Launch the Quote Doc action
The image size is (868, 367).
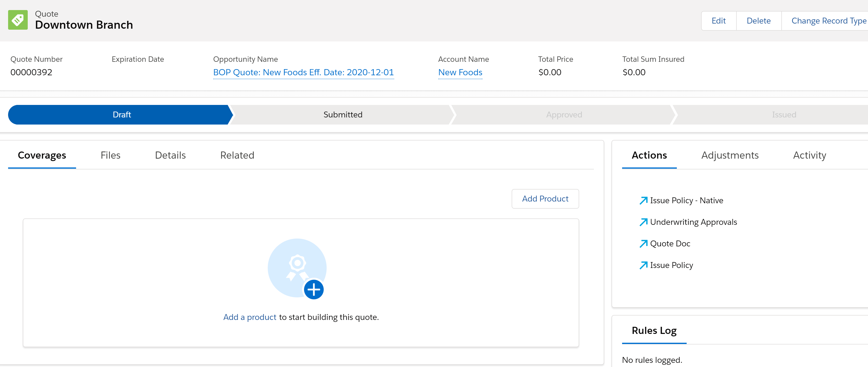(x=670, y=244)
